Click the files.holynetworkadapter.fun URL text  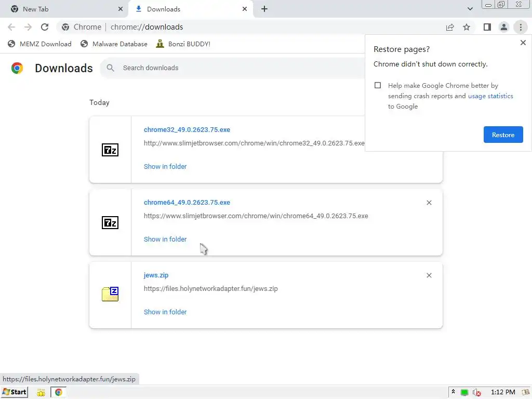[211, 289]
